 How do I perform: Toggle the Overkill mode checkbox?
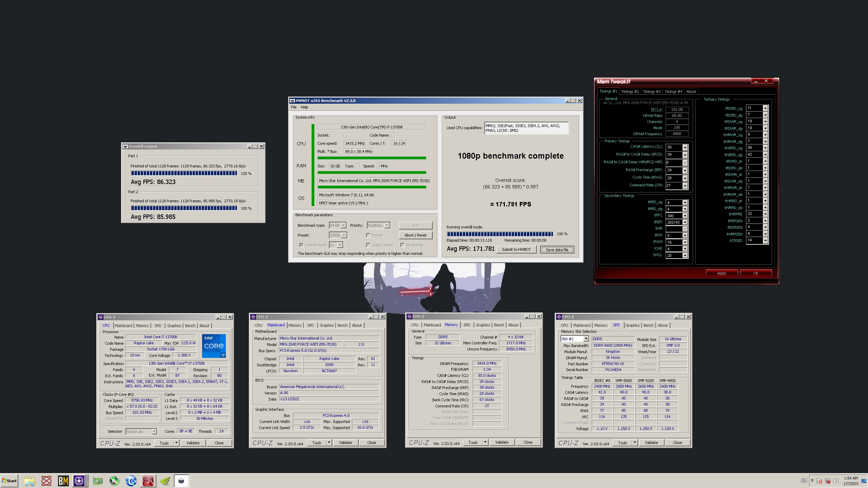pyautogui.click(x=301, y=245)
